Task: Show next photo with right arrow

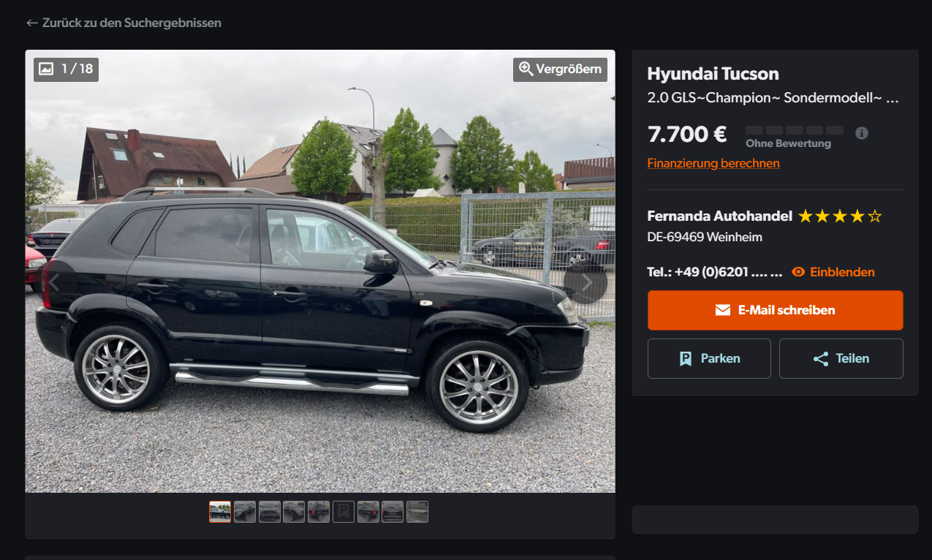Action: point(586,282)
